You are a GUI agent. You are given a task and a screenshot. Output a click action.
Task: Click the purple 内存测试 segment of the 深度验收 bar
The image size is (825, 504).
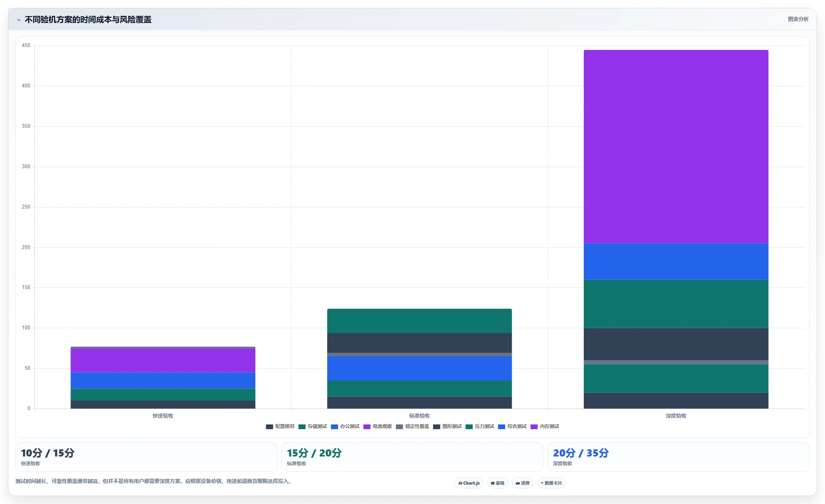(676, 146)
